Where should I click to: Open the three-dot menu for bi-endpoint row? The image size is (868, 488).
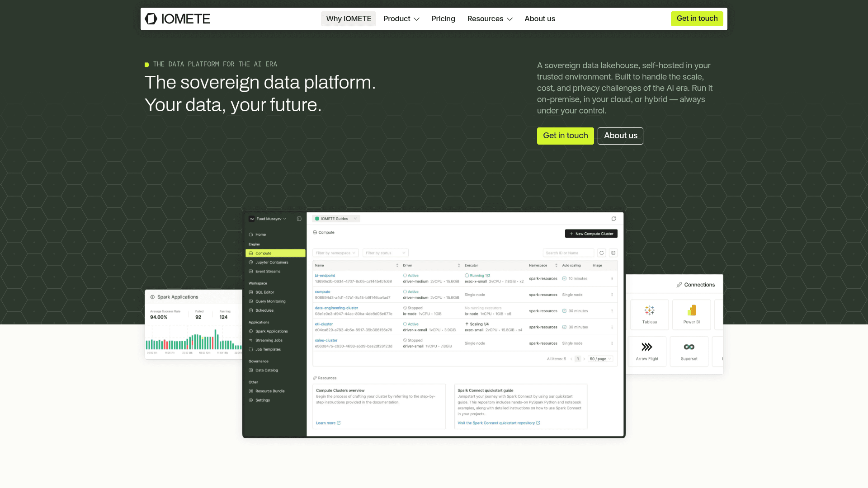point(612,278)
